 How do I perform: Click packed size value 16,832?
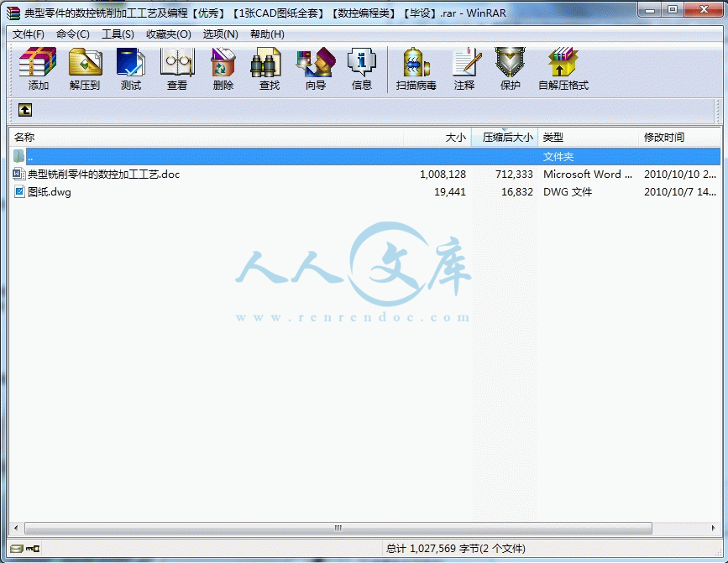tap(517, 192)
